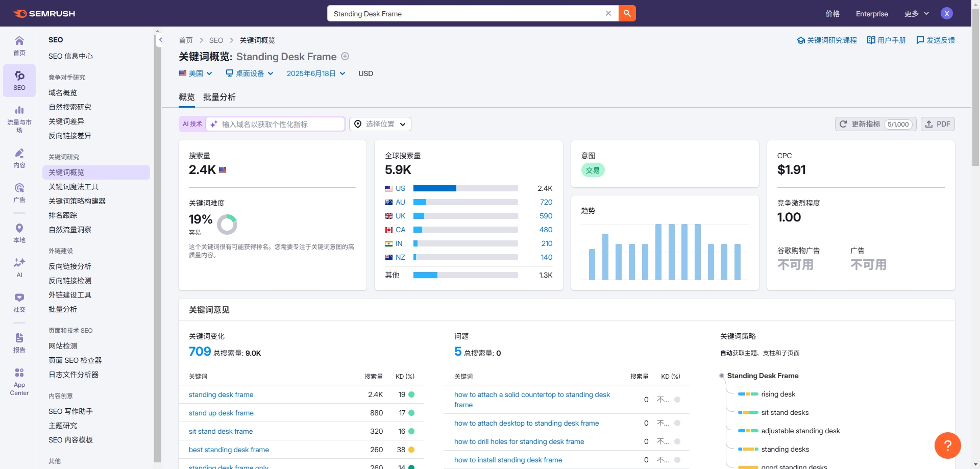Click the plus icon next to keyword title

click(345, 56)
